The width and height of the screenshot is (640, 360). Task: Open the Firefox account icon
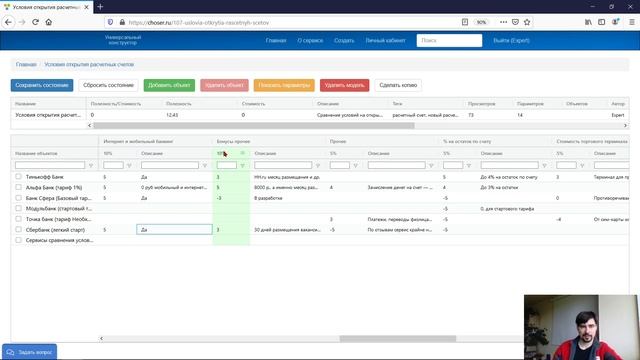coord(615,22)
